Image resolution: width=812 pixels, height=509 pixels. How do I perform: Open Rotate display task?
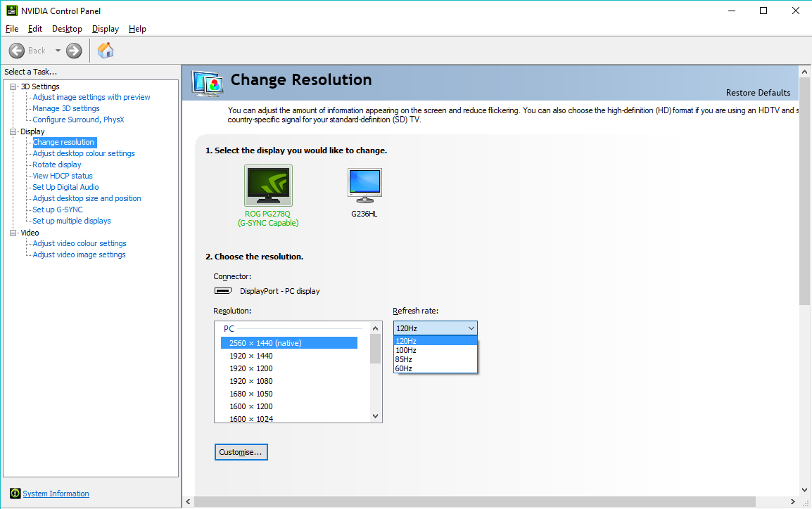click(57, 165)
